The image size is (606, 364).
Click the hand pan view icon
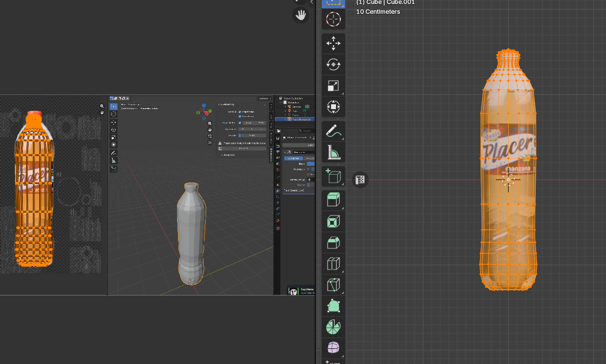pyautogui.click(x=301, y=15)
